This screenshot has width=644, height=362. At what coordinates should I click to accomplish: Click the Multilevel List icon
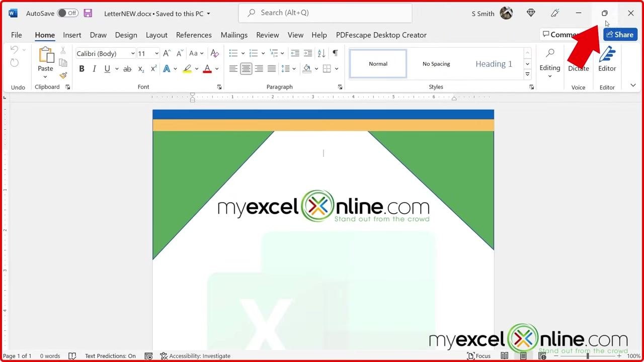tap(274, 53)
